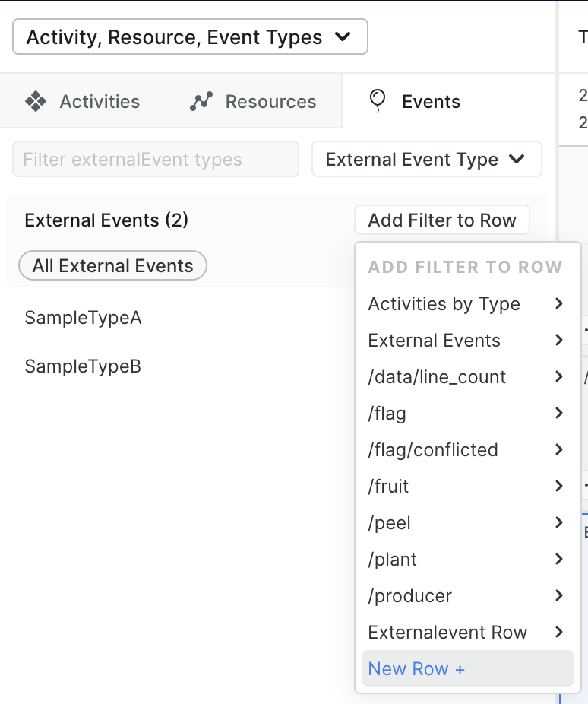This screenshot has width=588, height=704.
Task: Expand the External Events submenu chevron
Action: [560, 340]
